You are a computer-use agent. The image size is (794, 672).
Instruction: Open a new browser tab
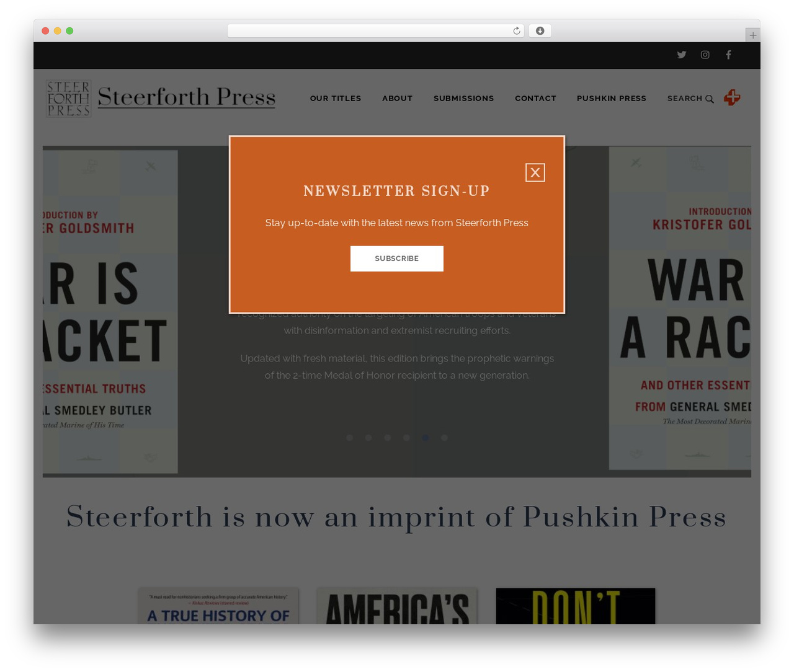pos(753,35)
